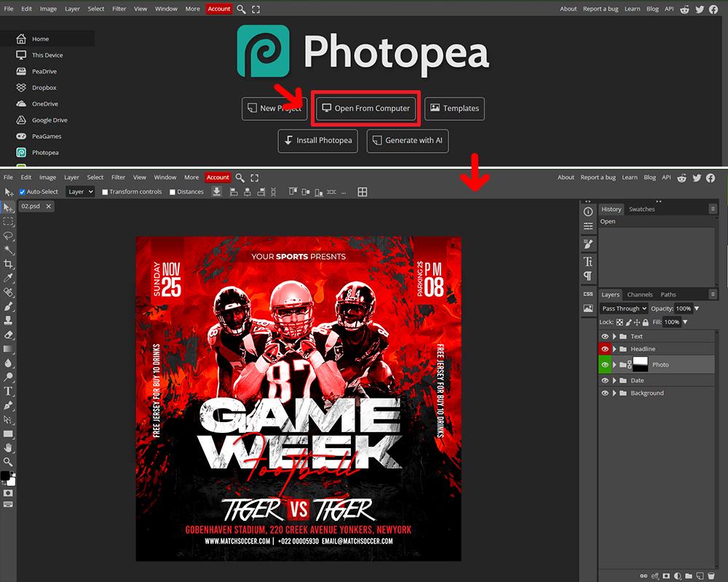Select the Path Select tool
Viewport: 728px width, 582px height.
coord(8,420)
